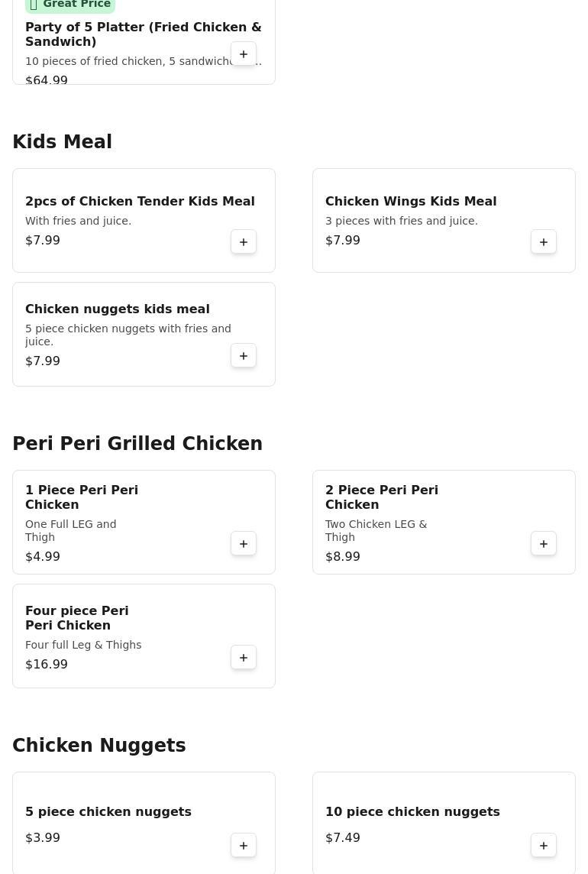The width and height of the screenshot is (588, 874).
Task: Click the Chicken Nuggets section heading
Action: pos(99,746)
